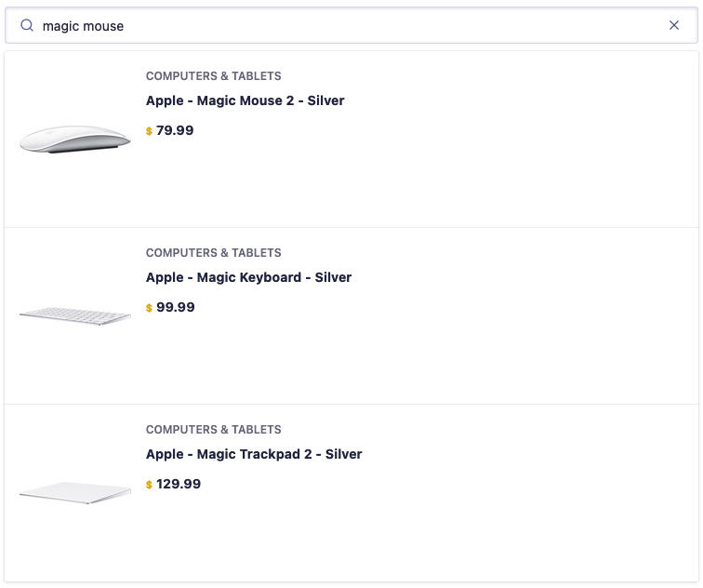Click the 129.99 price of Magic Trackpad
This screenshot has height=588, width=703.
point(179,484)
